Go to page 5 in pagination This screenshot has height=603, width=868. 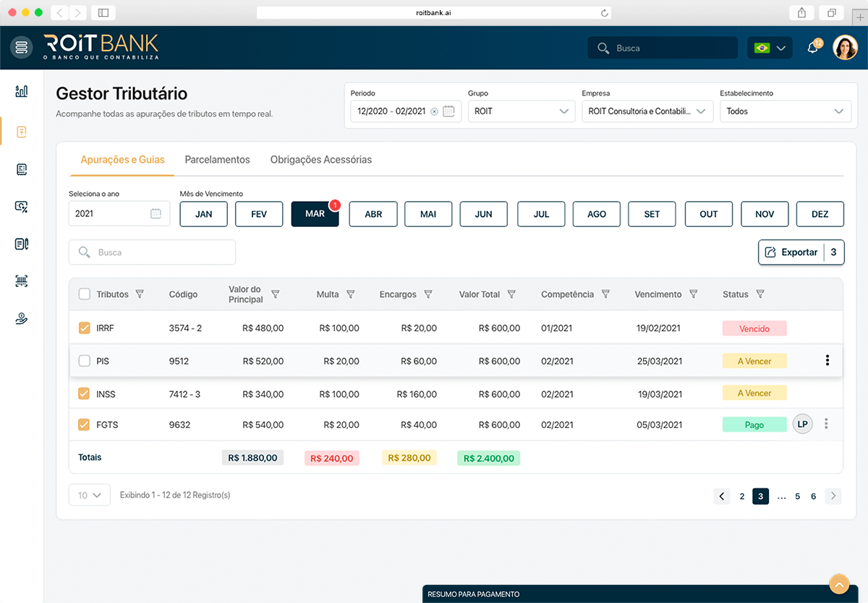(798, 496)
